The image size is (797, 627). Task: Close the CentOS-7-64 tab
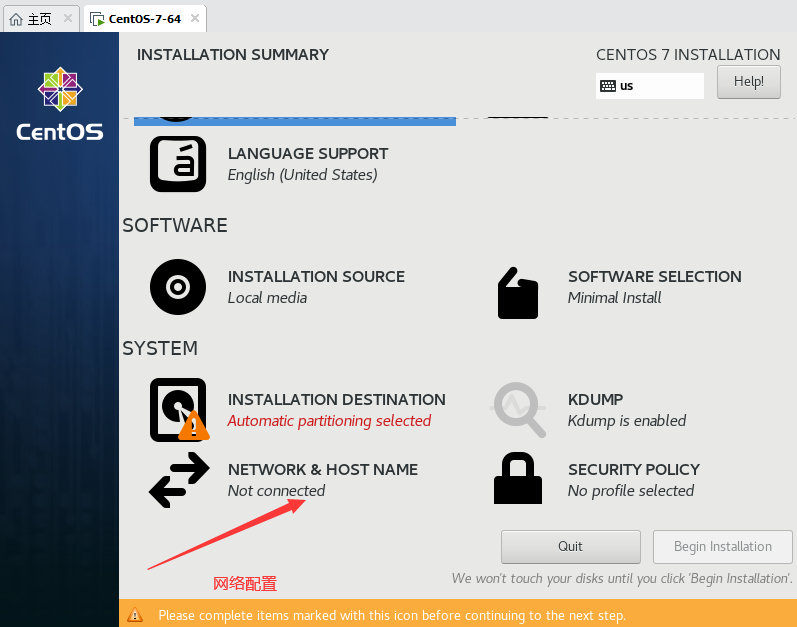pyautogui.click(x=195, y=18)
